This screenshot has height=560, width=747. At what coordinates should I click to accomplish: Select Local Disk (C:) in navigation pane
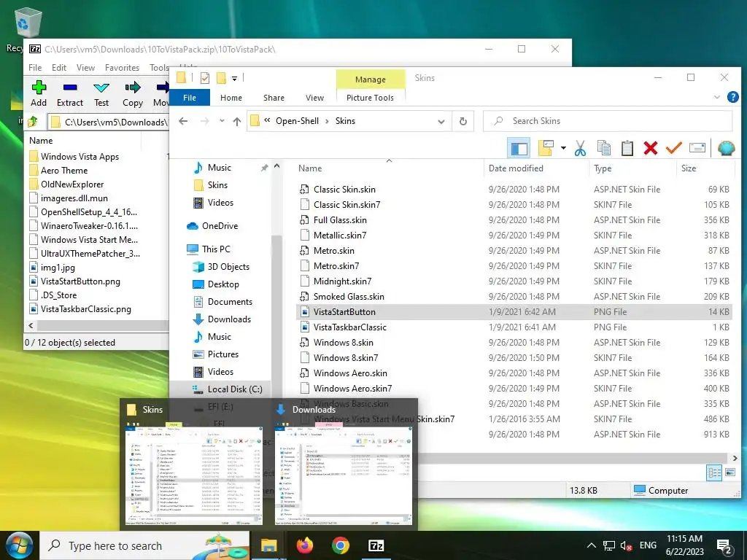235,389
